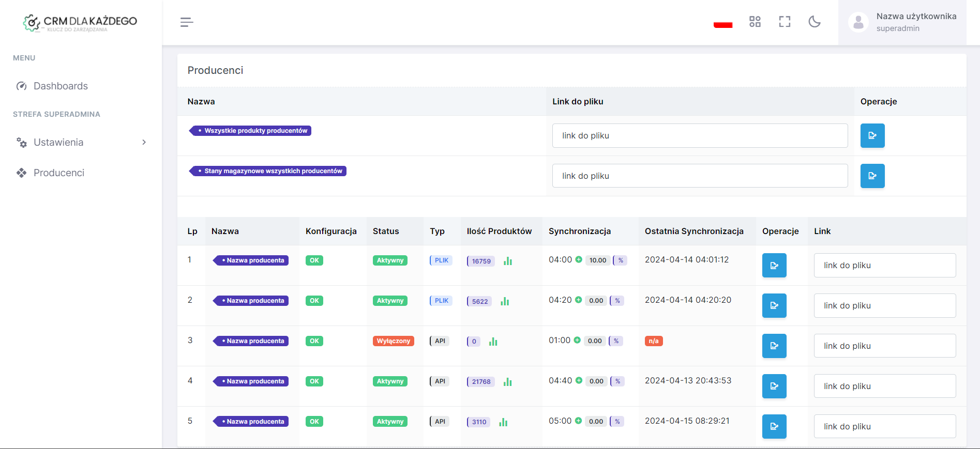Image resolution: width=980 pixels, height=449 pixels.
Task: Go to Producenci in the sidebar
Action: [58, 173]
